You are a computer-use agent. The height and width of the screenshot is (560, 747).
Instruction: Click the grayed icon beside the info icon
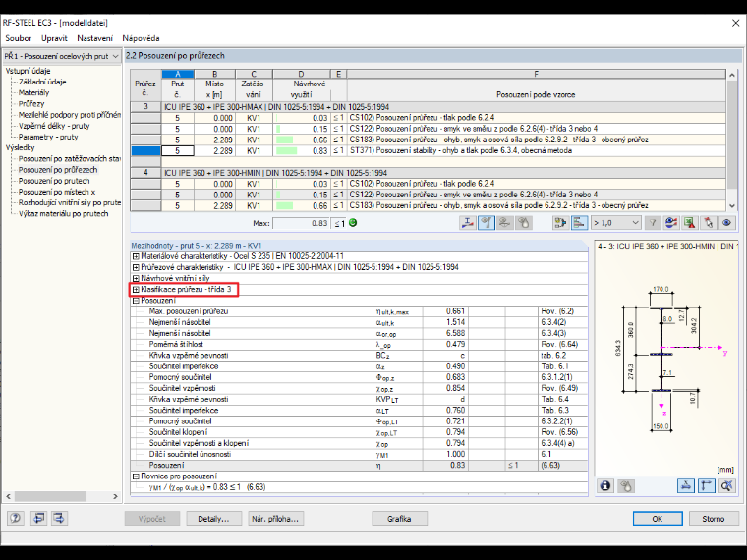click(x=625, y=486)
